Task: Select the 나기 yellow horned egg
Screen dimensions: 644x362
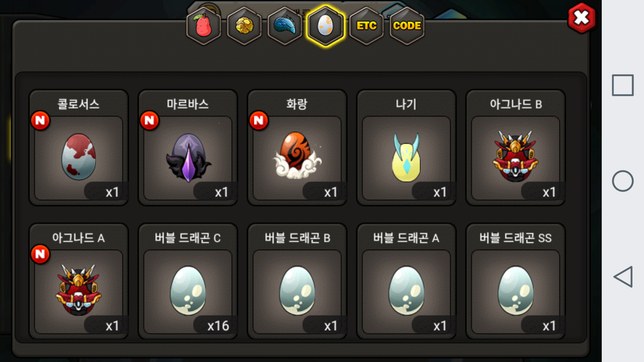Action: (x=406, y=148)
